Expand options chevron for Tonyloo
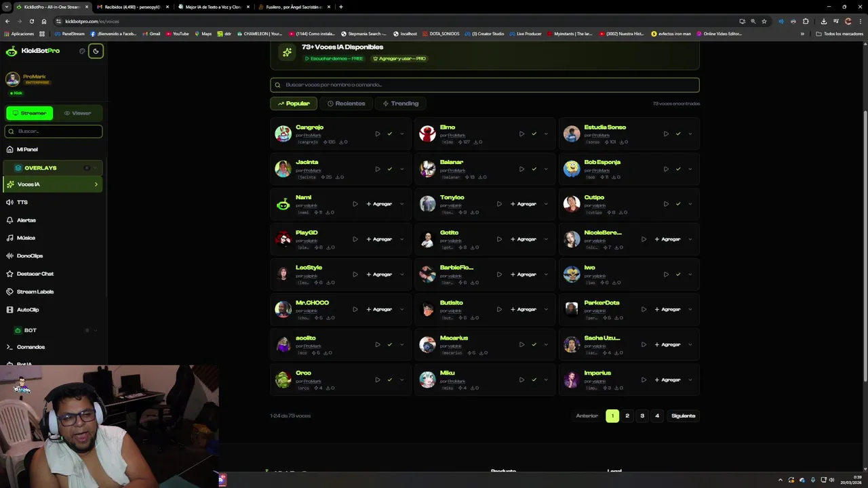Screen dimensions: 868x488 pos(546,204)
